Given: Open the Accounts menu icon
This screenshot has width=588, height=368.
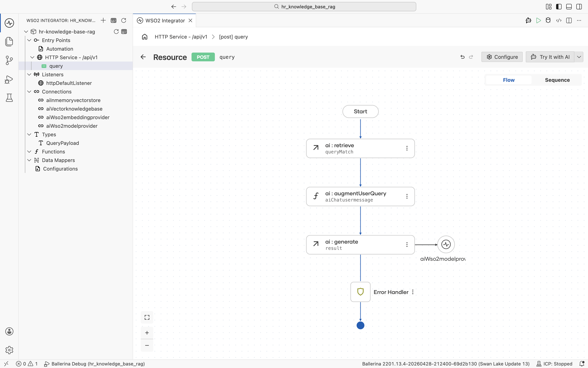Looking at the screenshot, I should click(9, 331).
